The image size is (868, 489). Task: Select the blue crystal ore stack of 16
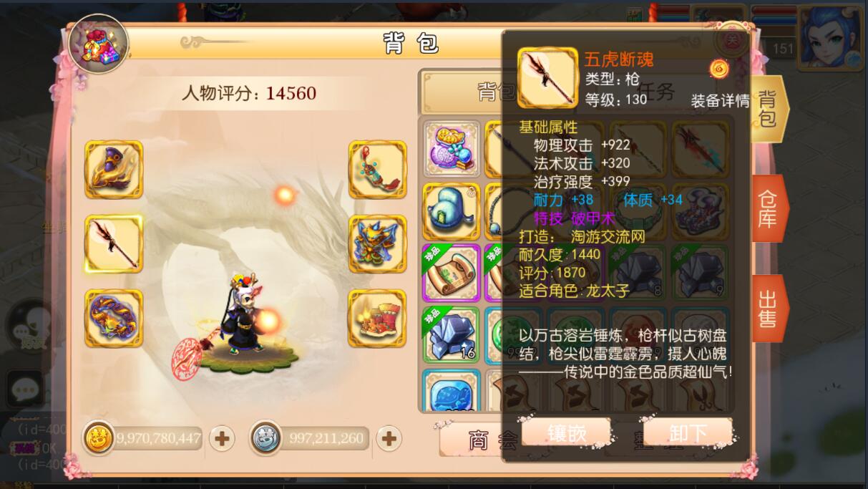(x=452, y=334)
